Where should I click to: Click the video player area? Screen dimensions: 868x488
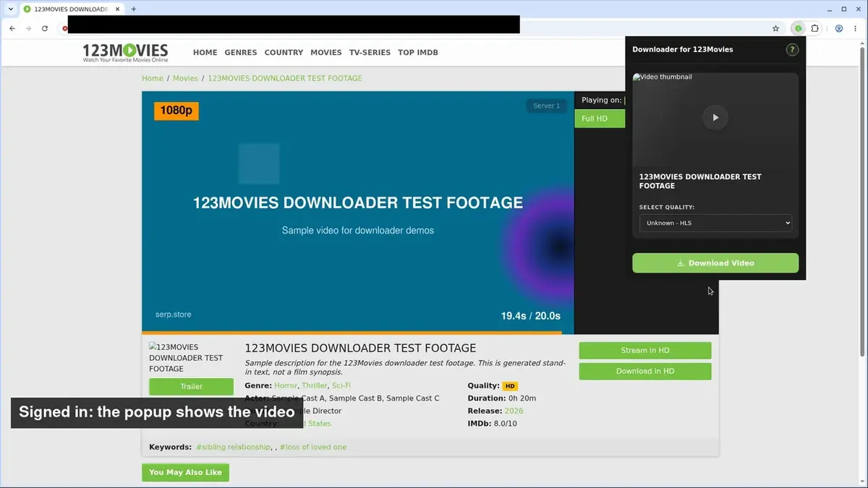358,211
